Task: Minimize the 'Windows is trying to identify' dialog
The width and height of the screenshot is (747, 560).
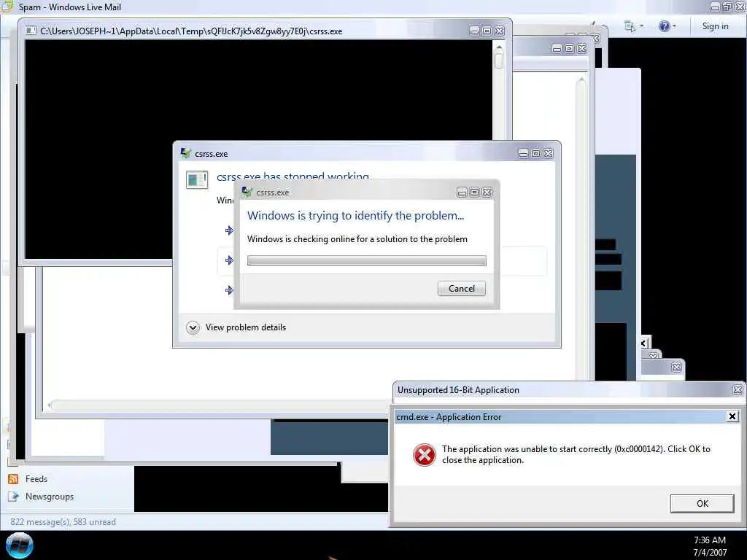Action: coord(462,192)
